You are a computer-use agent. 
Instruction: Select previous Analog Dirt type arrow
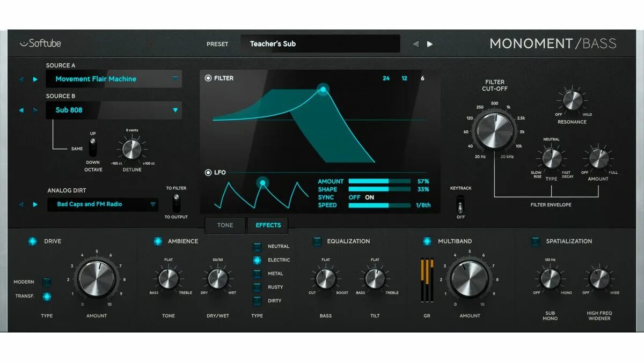[x=21, y=204]
